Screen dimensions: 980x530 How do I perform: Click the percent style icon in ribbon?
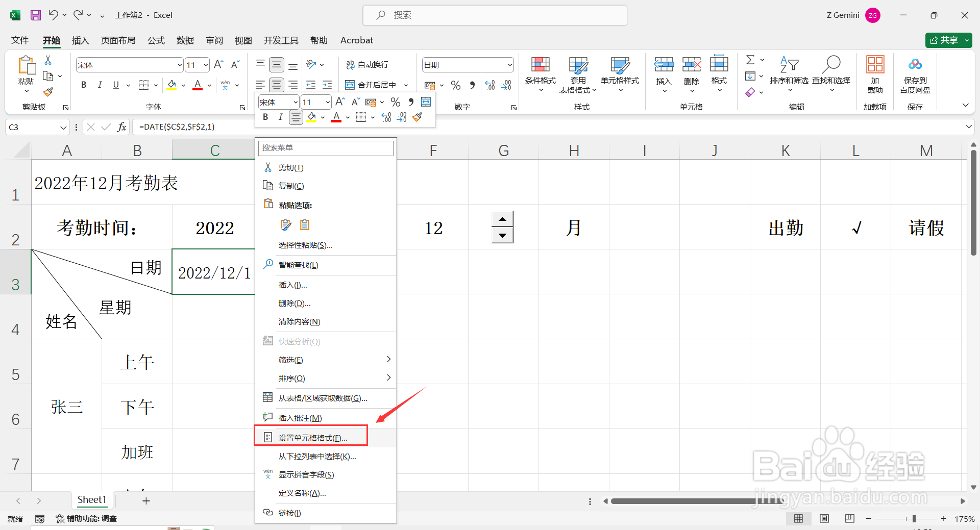tap(456, 85)
